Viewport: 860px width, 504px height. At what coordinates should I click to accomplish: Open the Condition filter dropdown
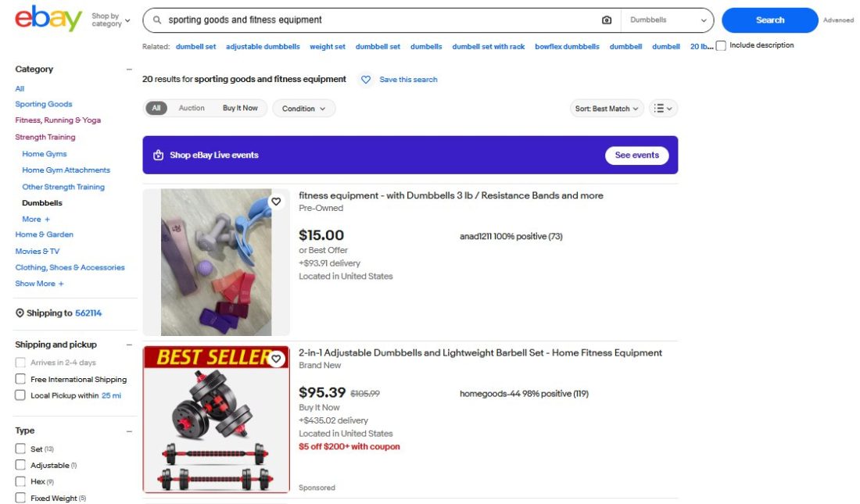click(304, 109)
